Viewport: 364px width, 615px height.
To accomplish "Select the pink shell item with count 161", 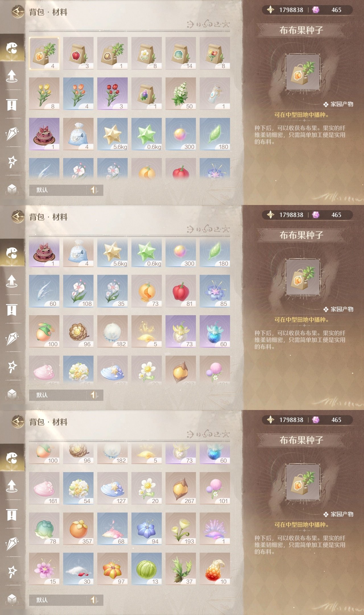I will 44,488.
